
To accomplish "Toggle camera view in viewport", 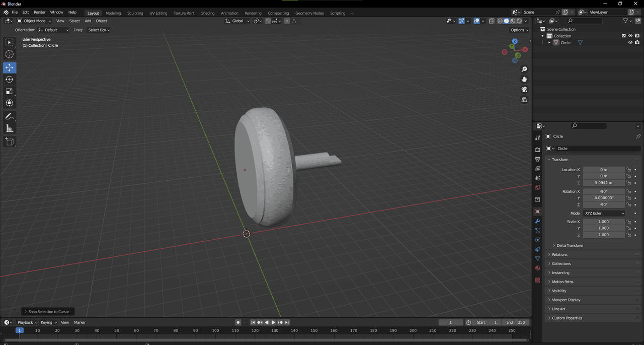I will click(x=524, y=90).
